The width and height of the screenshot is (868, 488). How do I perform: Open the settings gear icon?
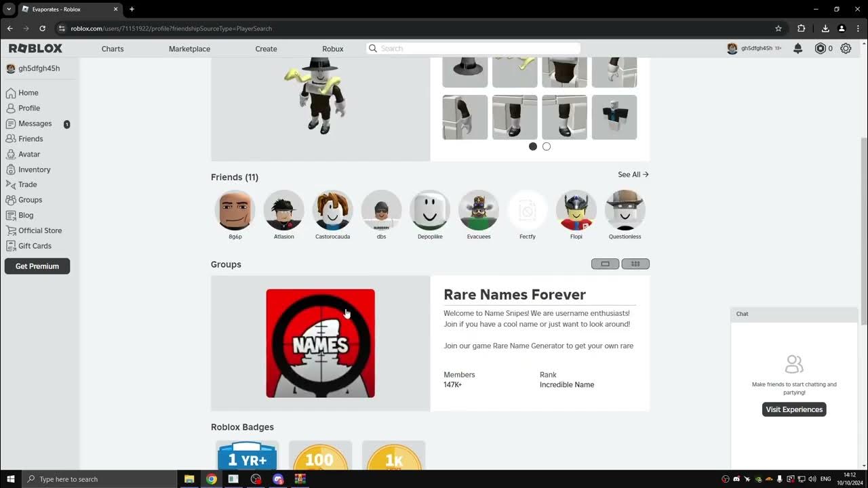point(846,49)
